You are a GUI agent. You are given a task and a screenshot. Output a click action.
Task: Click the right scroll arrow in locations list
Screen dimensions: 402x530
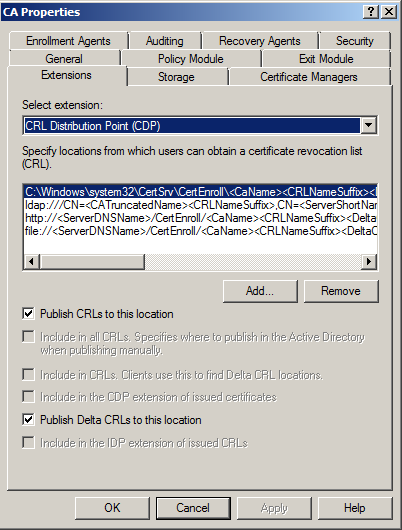click(x=369, y=262)
